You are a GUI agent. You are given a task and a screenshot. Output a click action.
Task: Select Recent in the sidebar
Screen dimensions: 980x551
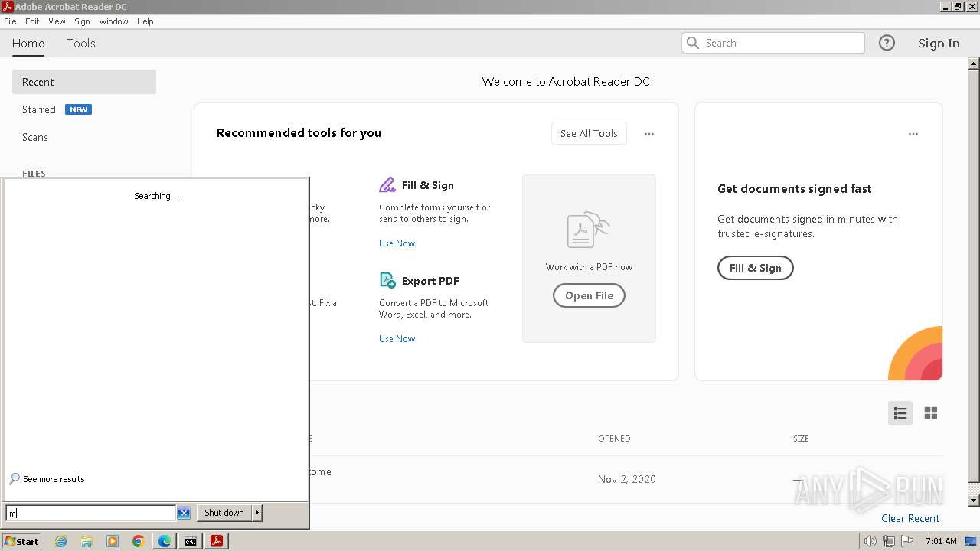(84, 82)
